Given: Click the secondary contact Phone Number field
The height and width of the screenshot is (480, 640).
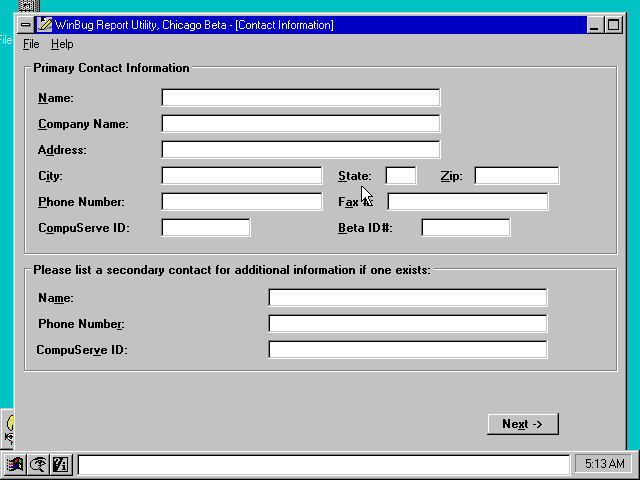Looking at the screenshot, I should coord(408,324).
